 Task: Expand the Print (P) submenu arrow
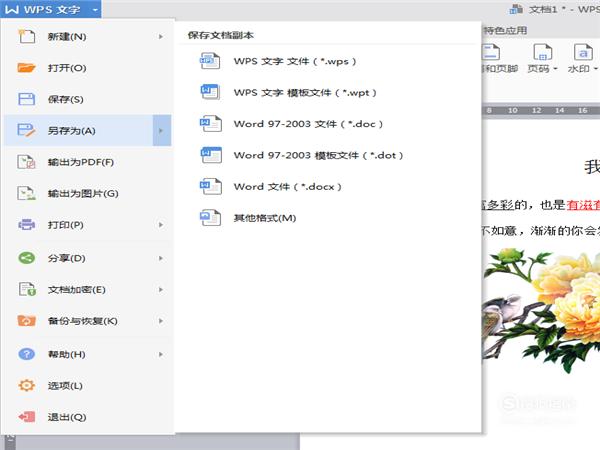(x=161, y=225)
